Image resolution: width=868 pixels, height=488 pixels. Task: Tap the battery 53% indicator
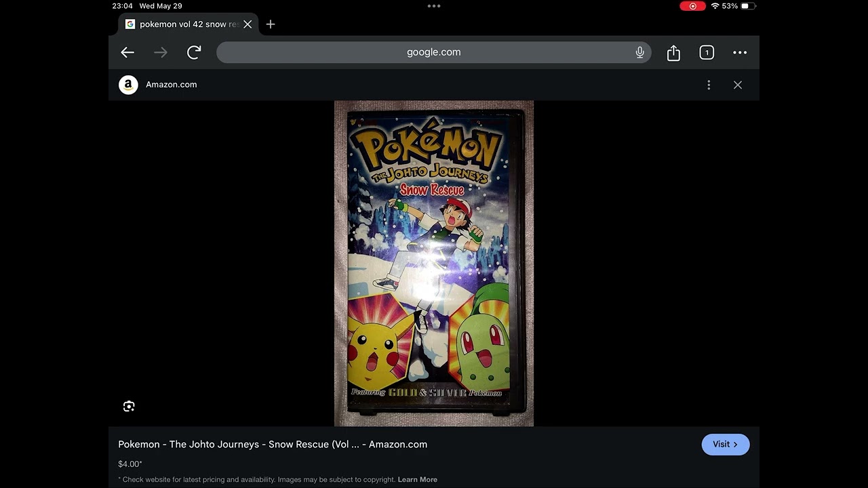coord(738,6)
